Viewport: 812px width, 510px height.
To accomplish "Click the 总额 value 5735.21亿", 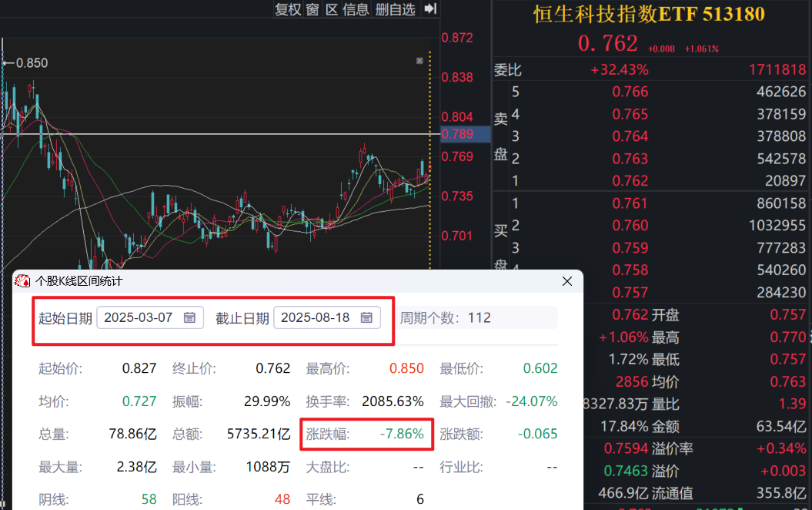I will (259, 434).
